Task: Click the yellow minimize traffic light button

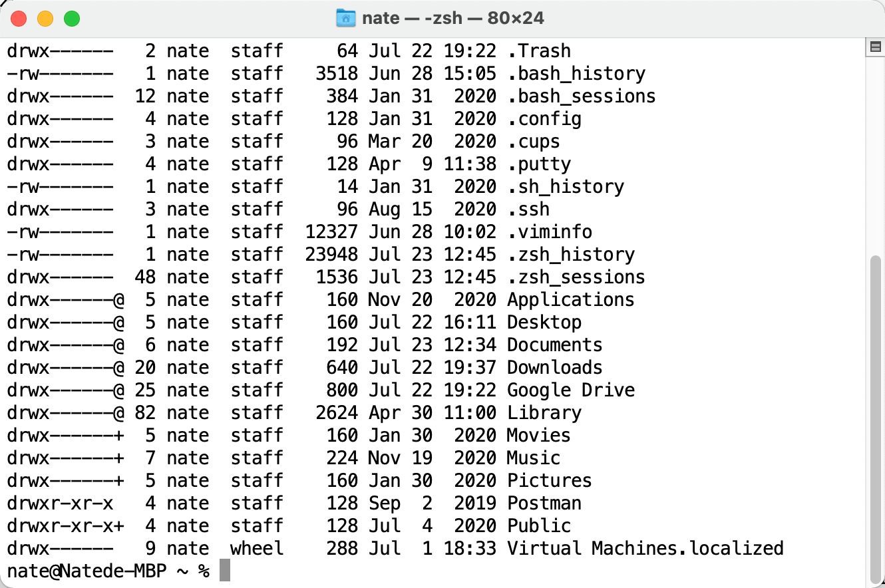Action: click(x=45, y=19)
